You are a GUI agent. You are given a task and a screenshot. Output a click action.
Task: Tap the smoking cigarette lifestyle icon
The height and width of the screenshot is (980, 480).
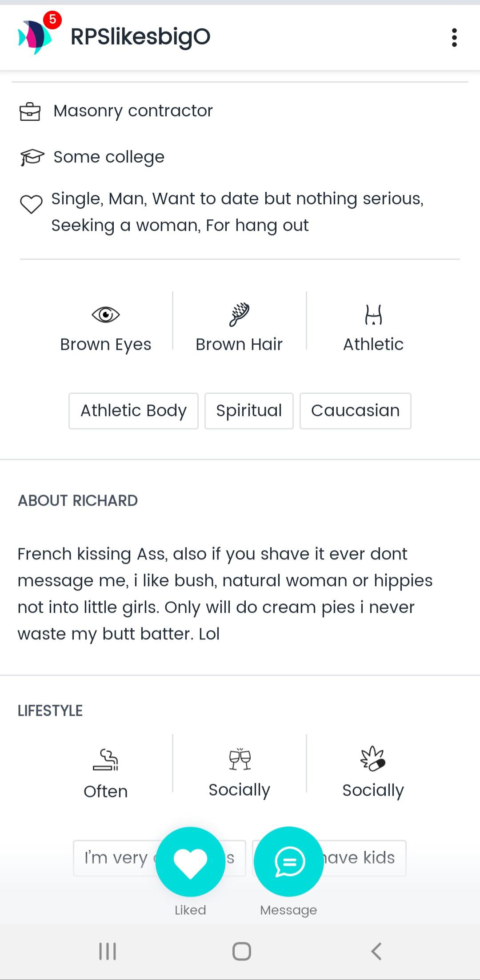pyautogui.click(x=106, y=759)
